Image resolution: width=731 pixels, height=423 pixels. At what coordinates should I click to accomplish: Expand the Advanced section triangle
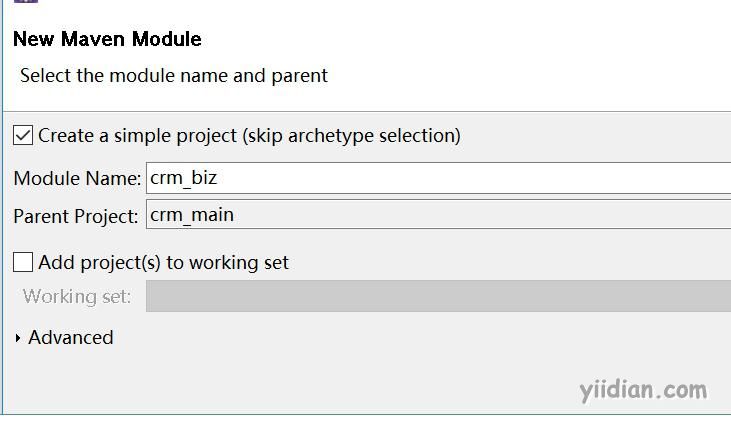click(x=18, y=338)
